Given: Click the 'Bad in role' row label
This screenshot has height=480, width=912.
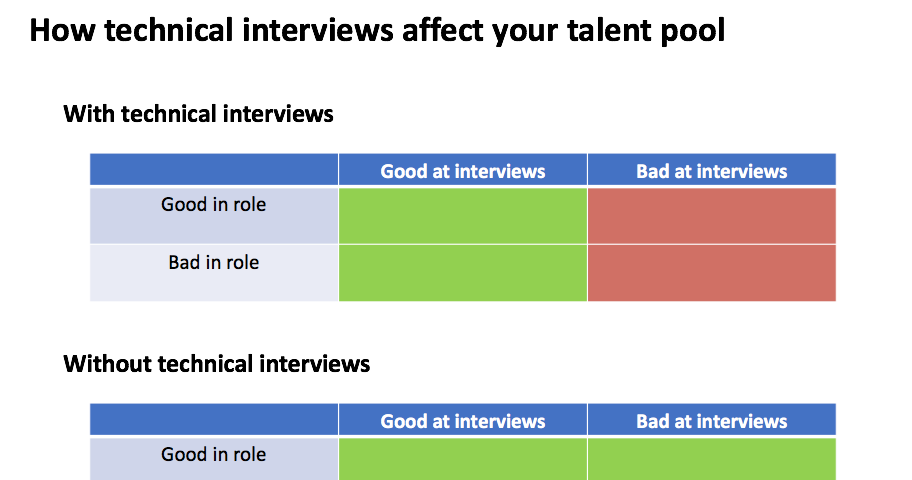Looking at the screenshot, I should [214, 263].
